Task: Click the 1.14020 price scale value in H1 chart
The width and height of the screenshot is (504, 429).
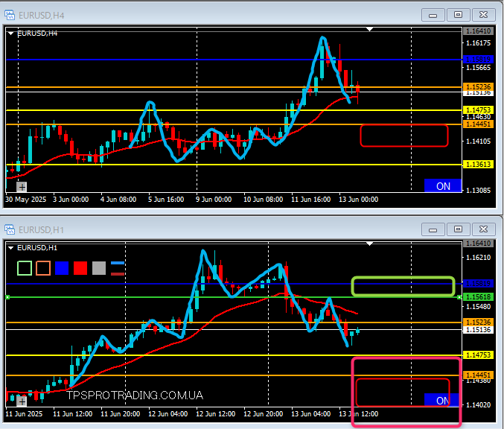Action: click(x=478, y=404)
